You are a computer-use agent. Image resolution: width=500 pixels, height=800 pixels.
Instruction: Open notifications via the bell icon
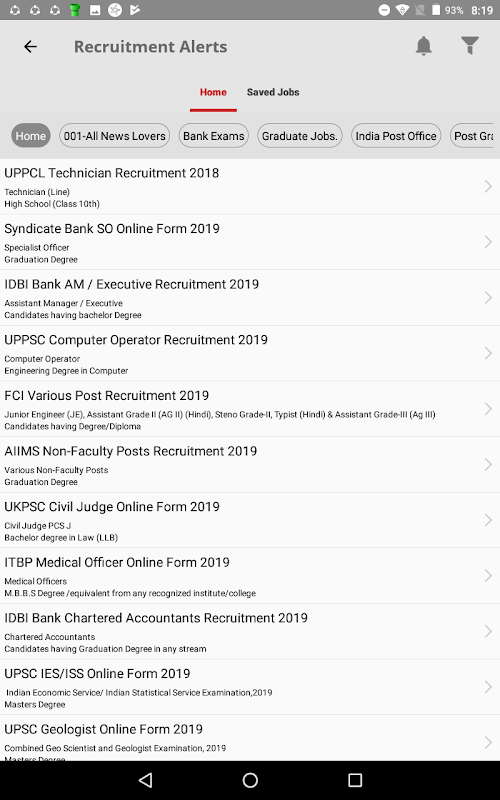pyautogui.click(x=423, y=46)
